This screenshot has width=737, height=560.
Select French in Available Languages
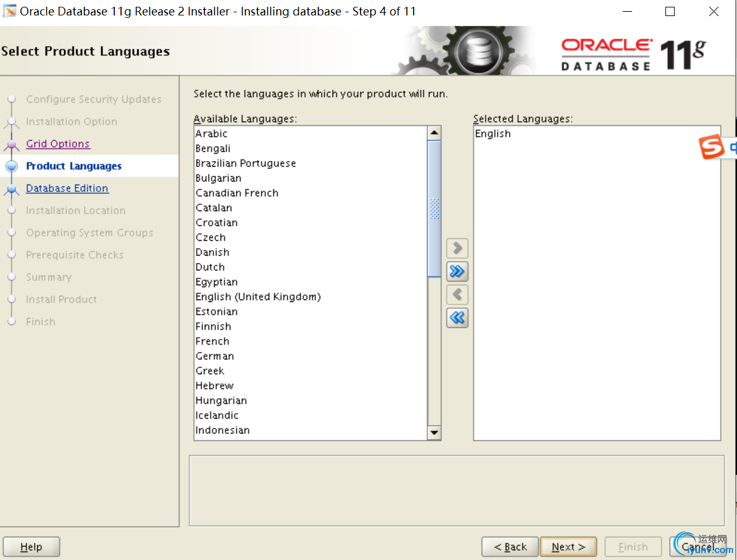click(x=310, y=341)
